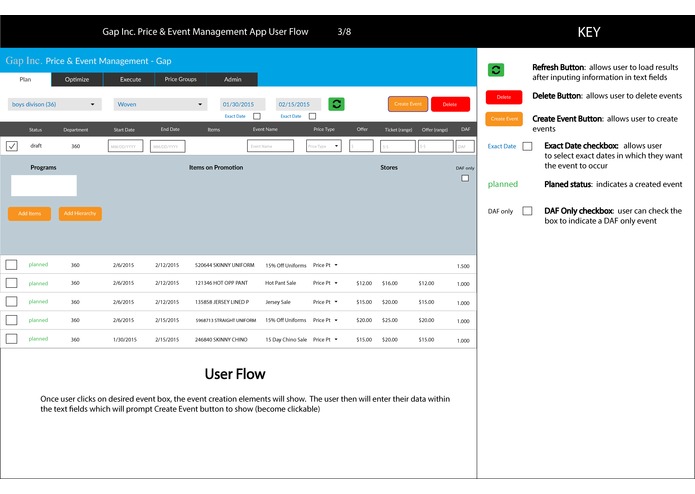Open the Plan tab

point(25,79)
